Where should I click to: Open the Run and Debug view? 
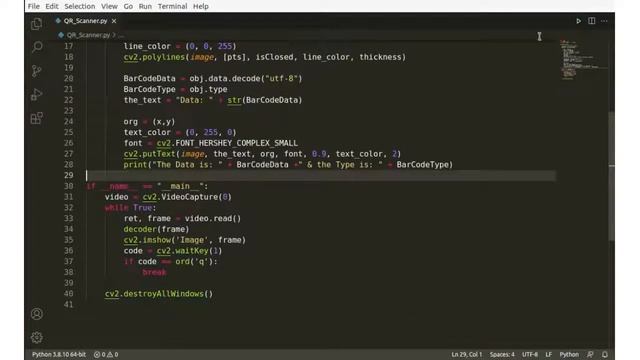pos(37,95)
